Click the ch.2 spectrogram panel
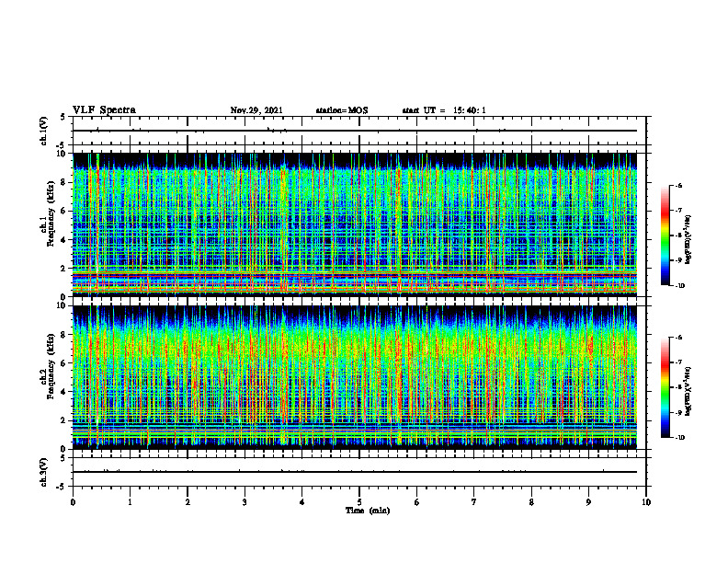 coord(355,377)
